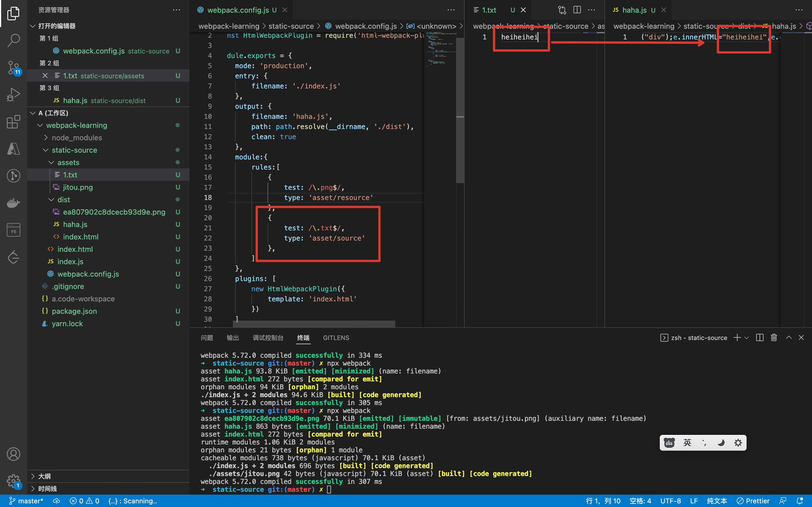Image resolution: width=812 pixels, height=507 pixels.
Task: Split the terminal panel
Action: (760, 338)
